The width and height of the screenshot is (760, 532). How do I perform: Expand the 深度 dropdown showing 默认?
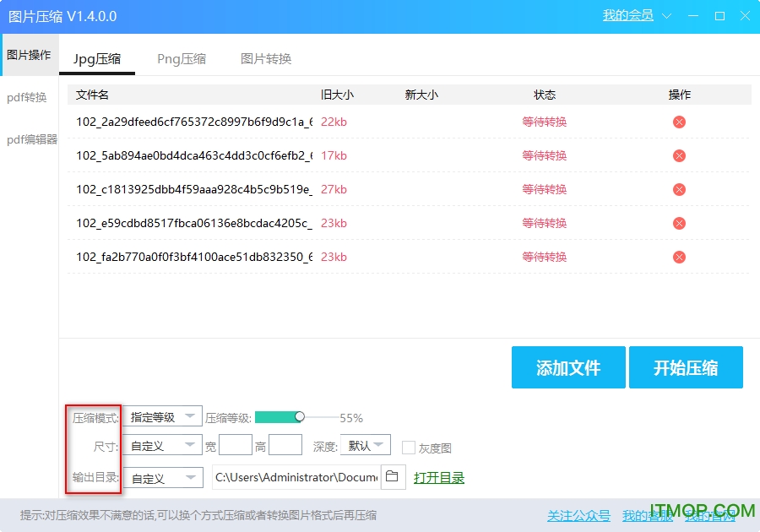click(365, 445)
